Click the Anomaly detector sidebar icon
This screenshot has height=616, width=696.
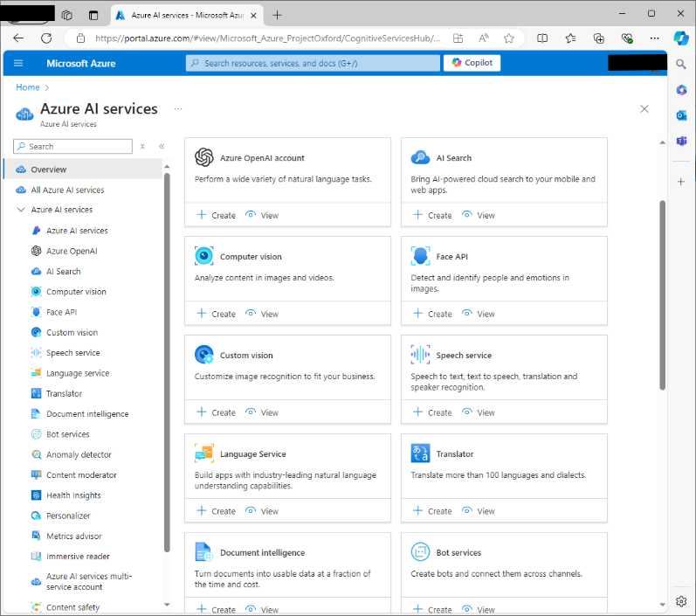pos(36,454)
